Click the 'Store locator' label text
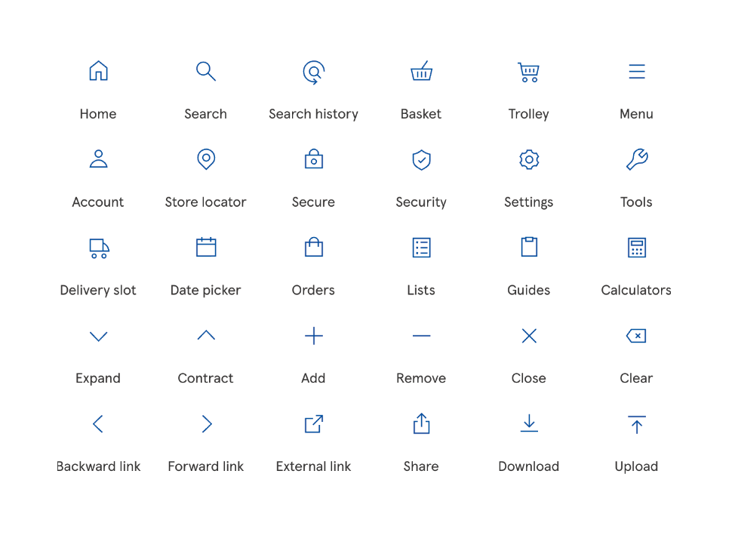The height and width of the screenshot is (560, 735). point(206,202)
